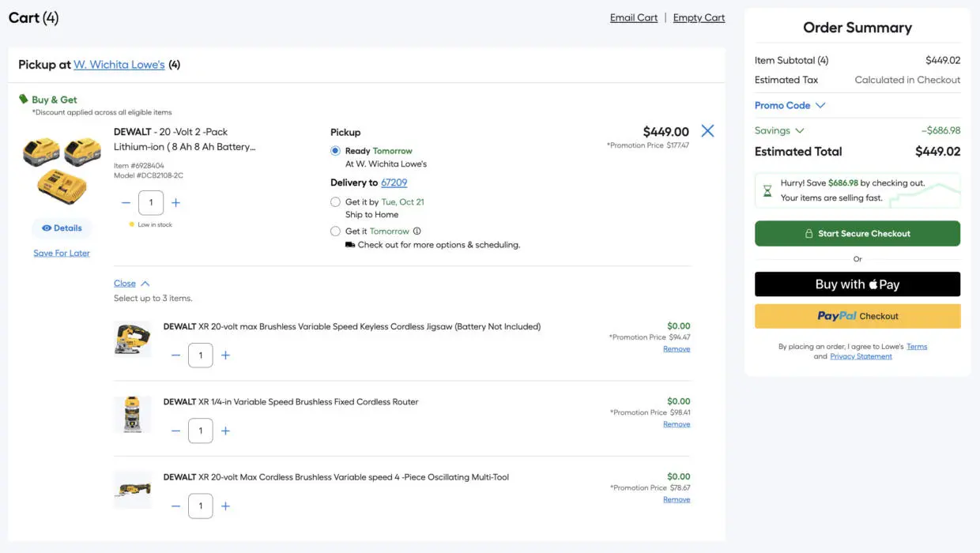Click minus icon for Cordless Router quantity
Viewport: 980px width, 553px height.
click(x=175, y=431)
